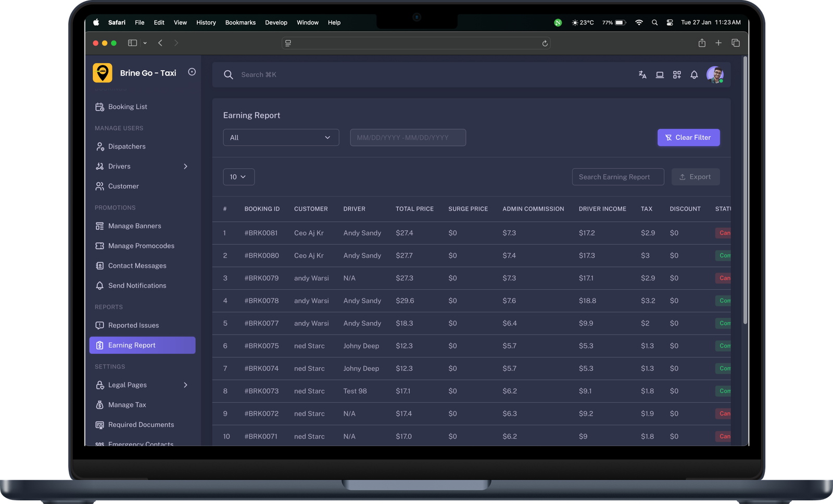The height and width of the screenshot is (504, 833).
Task: Sort by the TOTAL PRICE column header
Action: [414, 209]
